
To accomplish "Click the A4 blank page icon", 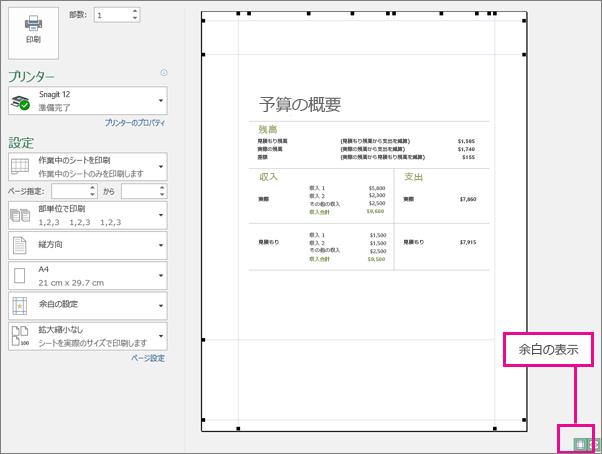I will click(x=20, y=276).
